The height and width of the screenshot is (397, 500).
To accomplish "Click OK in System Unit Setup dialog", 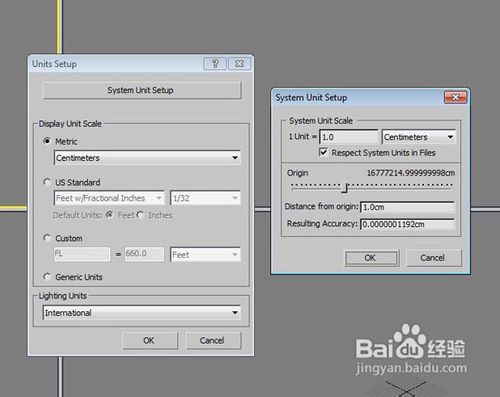I will [x=371, y=258].
